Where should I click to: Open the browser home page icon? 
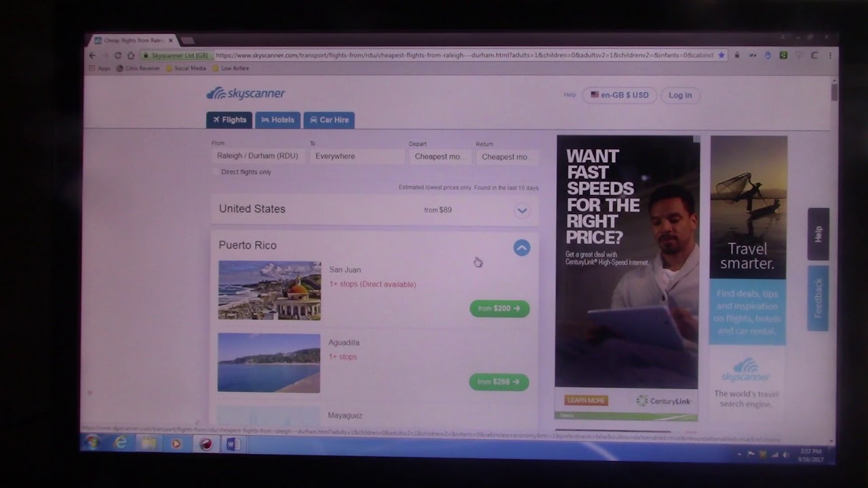(131, 56)
